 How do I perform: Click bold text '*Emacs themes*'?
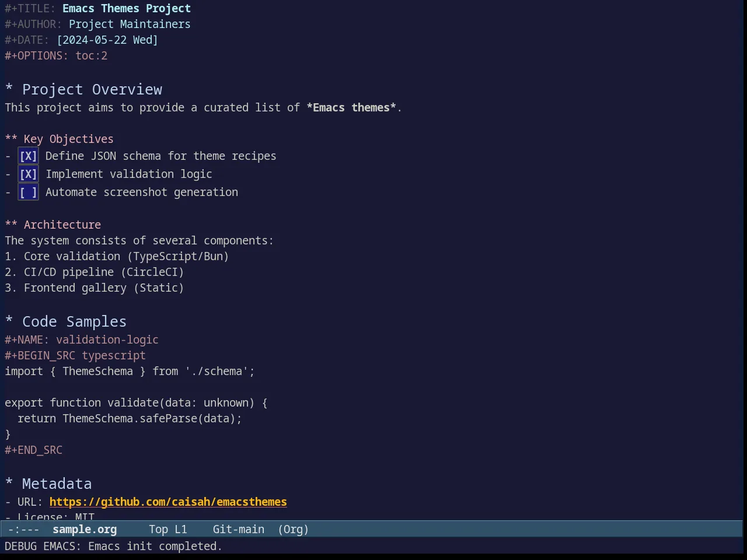(351, 107)
